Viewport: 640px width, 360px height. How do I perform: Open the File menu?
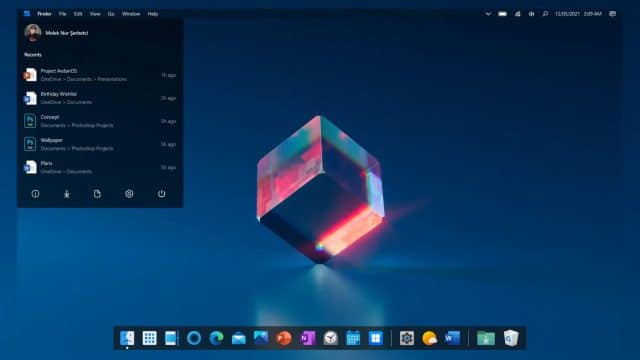(x=62, y=14)
